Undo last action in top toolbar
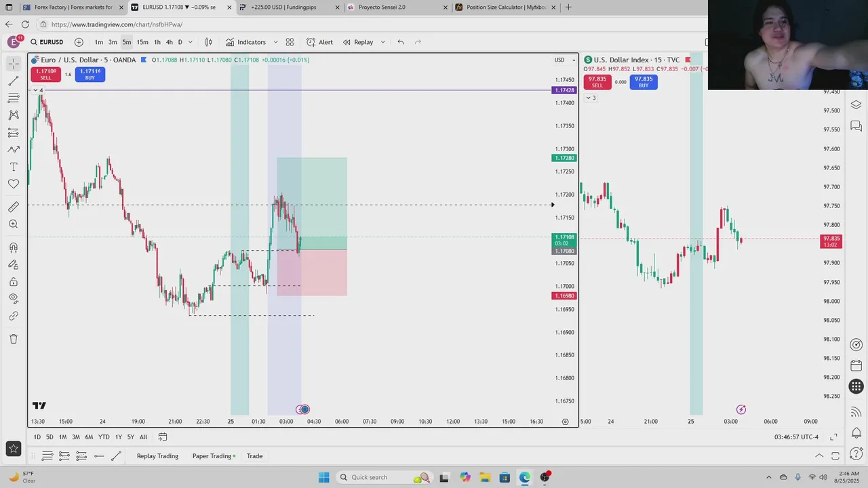Viewport: 868px width, 488px height. pyautogui.click(x=401, y=42)
